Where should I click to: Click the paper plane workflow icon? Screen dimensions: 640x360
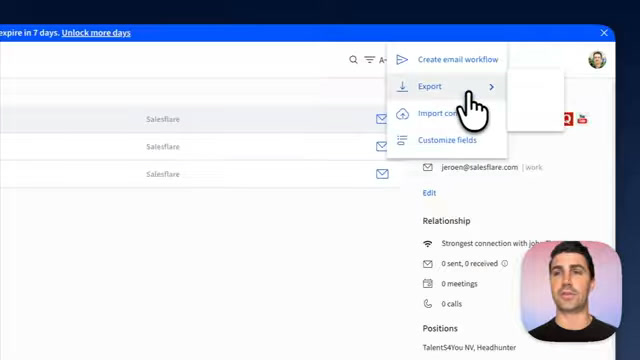[x=402, y=60]
